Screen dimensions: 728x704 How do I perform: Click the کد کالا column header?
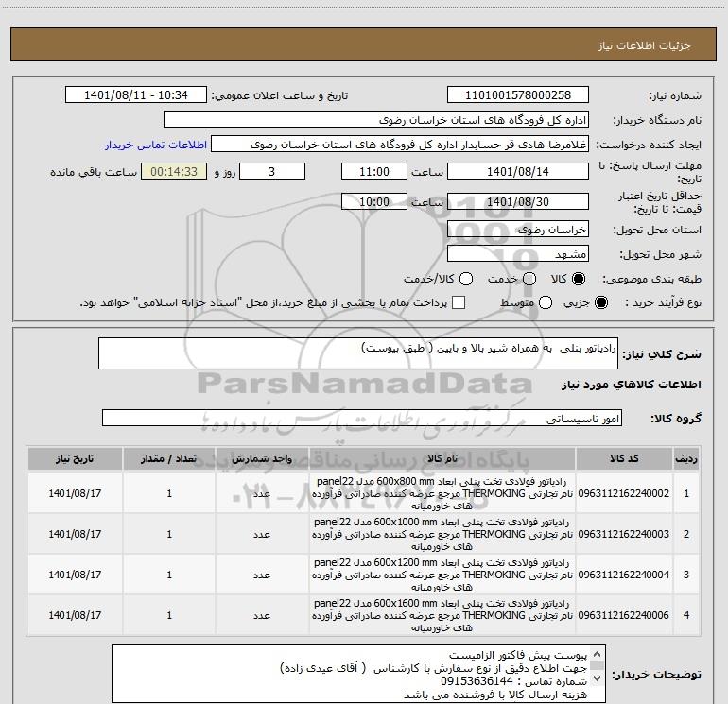(x=624, y=458)
